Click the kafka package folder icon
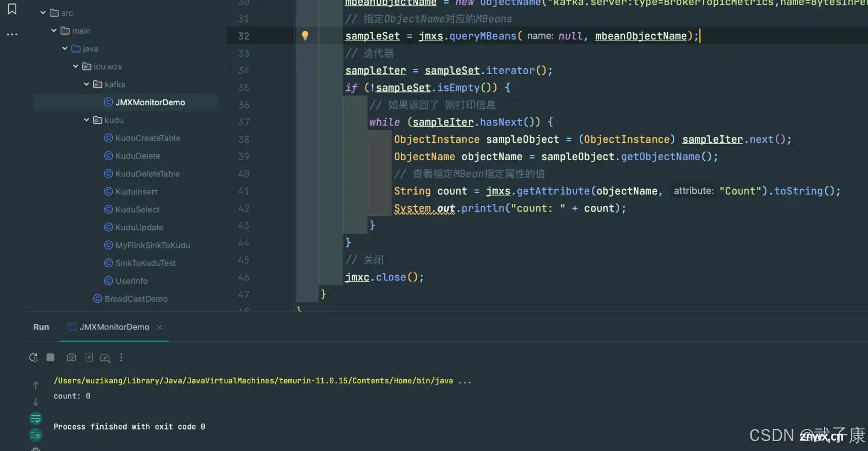Viewport: 868px width, 451px height. click(97, 84)
